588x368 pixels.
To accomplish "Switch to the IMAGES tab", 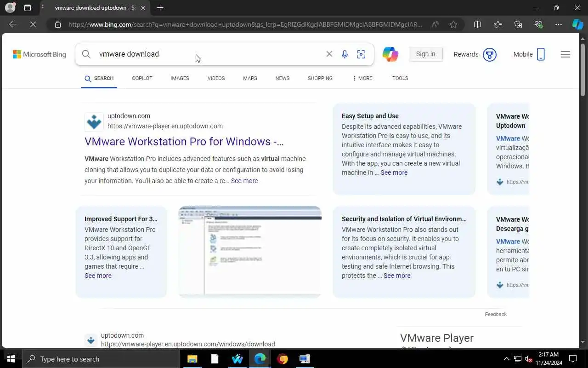I will 180,78.
